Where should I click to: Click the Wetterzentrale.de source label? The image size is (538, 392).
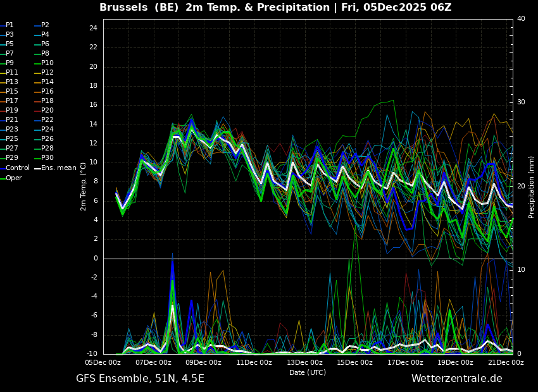coord(457,379)
